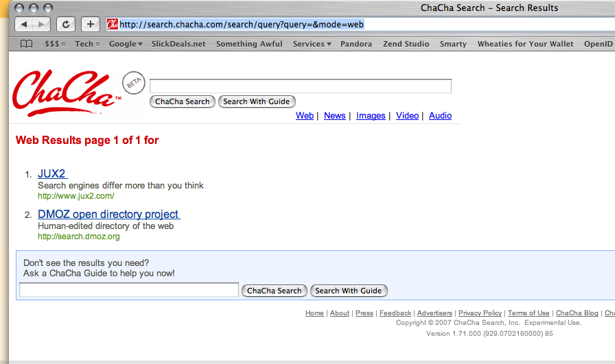The image size is (615, 364).
Task: Open the About footer link
Action: point(340,313)
